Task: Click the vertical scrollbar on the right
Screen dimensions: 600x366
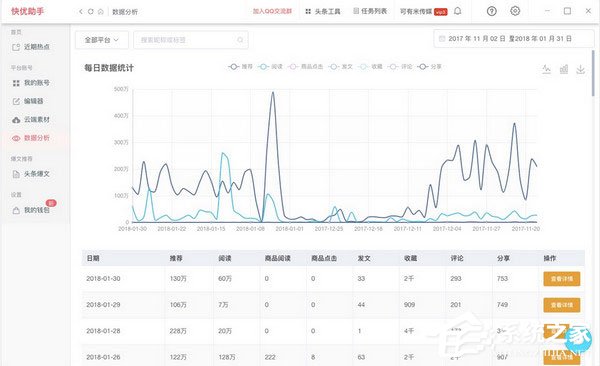Action: pyautogui.click(x=593, y=73)
